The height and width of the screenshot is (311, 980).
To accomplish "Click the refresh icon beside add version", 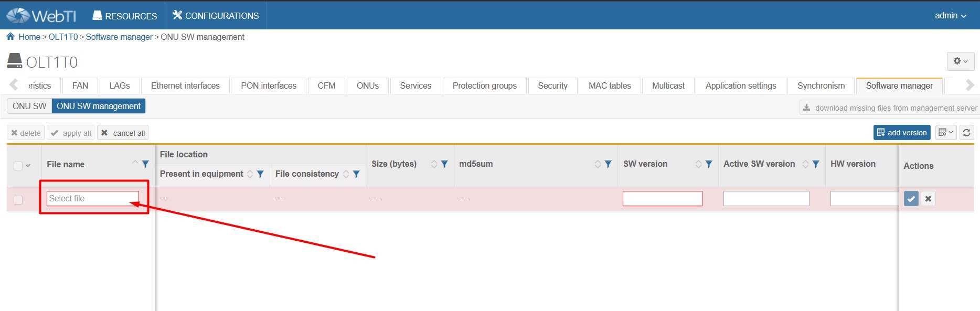I will click(966, 133).
